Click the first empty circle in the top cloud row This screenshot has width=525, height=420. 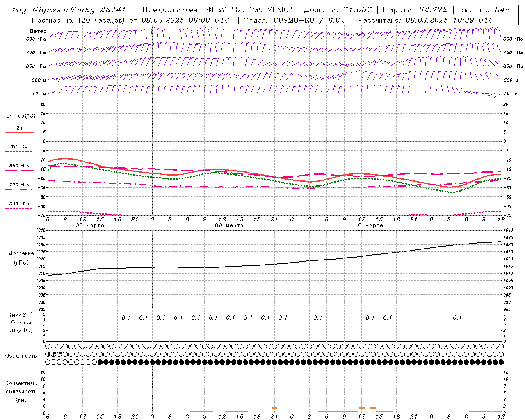point(48,346)
